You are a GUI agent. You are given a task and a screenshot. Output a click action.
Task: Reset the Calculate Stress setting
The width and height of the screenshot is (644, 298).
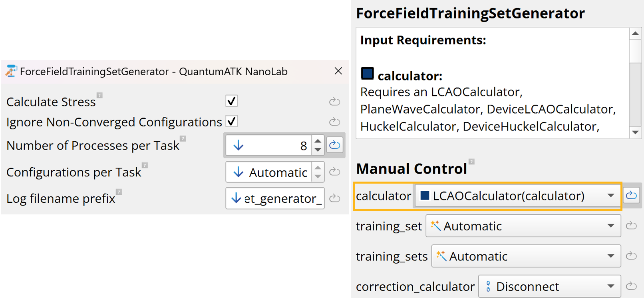pyautogui.click(x=334, y=102)
